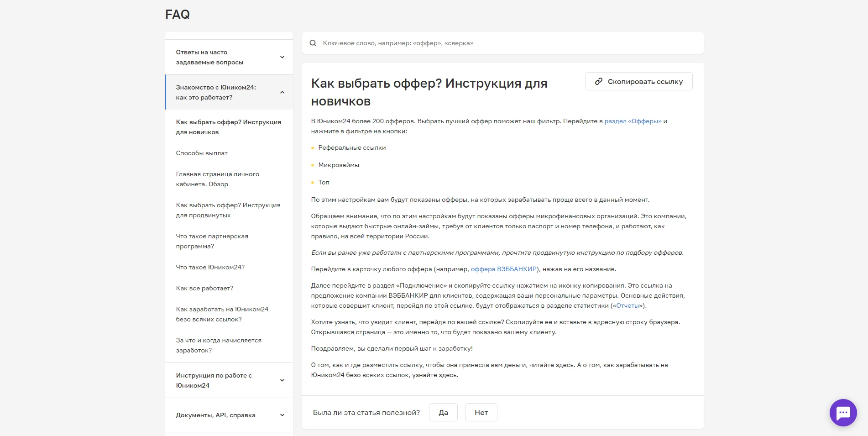Click the search magnifier icon
This screenshot has width=868, height=436.
click(313, 43)
